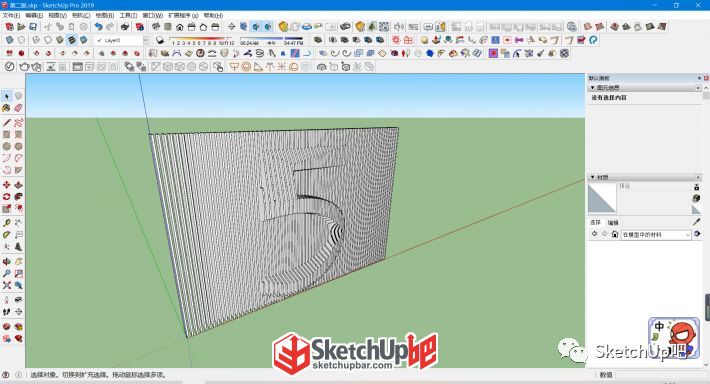Viewport: 710px width, 384px height.
Task: Switch to the 编辑 materials tab
Action: pyautogui.click(x=613, y=223)
